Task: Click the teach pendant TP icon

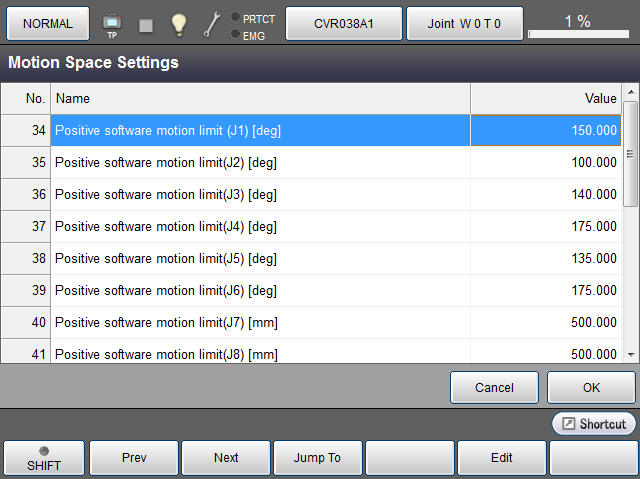Action: click(x=112, y=24)
